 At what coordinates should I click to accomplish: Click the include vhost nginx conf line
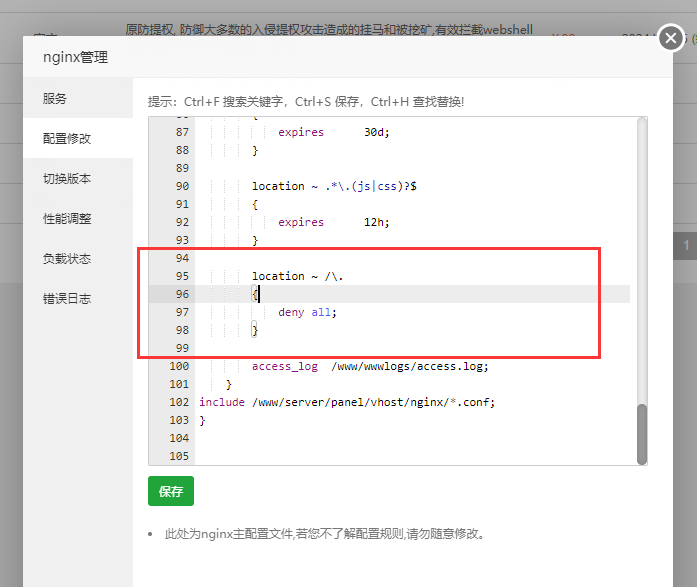click(x=347, y=402)
